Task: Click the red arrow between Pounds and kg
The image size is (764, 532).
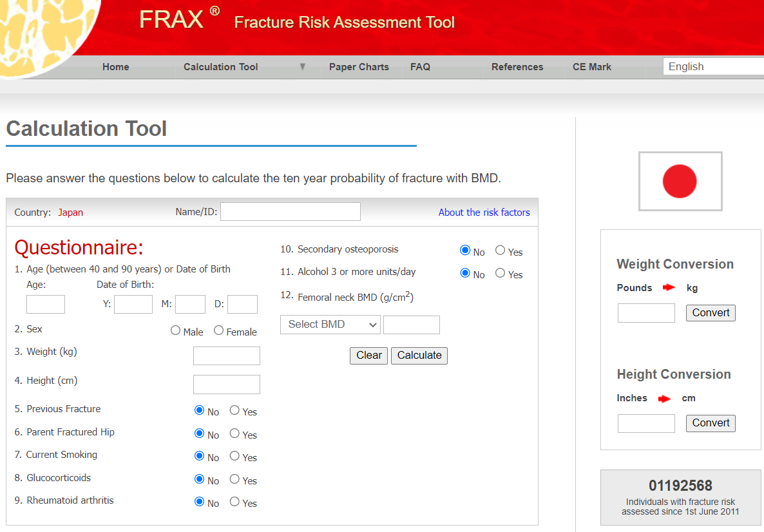Action: pos(669,287)
